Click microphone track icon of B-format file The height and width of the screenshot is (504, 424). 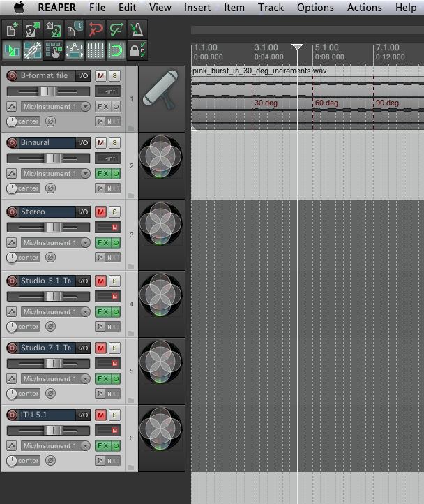[x=162, y=90]
